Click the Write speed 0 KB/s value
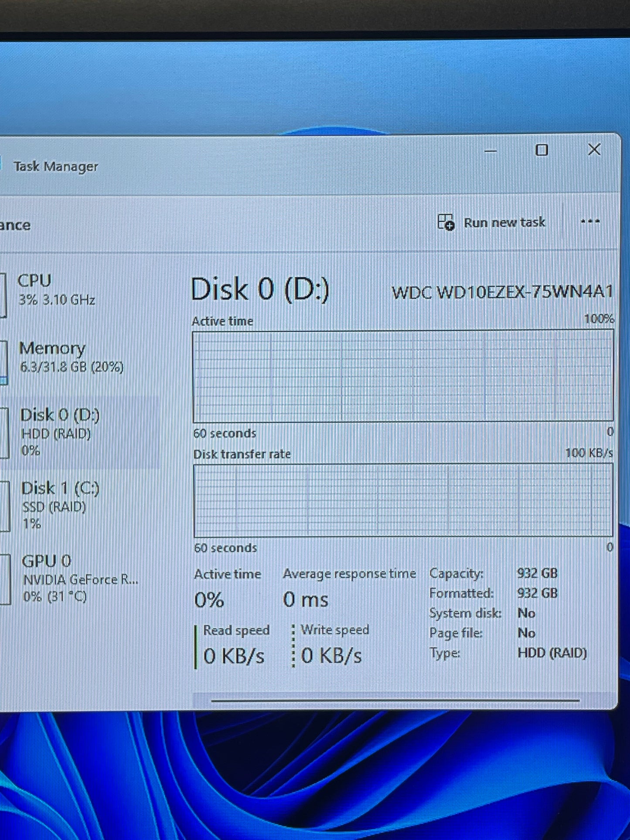 pos(331,656)
